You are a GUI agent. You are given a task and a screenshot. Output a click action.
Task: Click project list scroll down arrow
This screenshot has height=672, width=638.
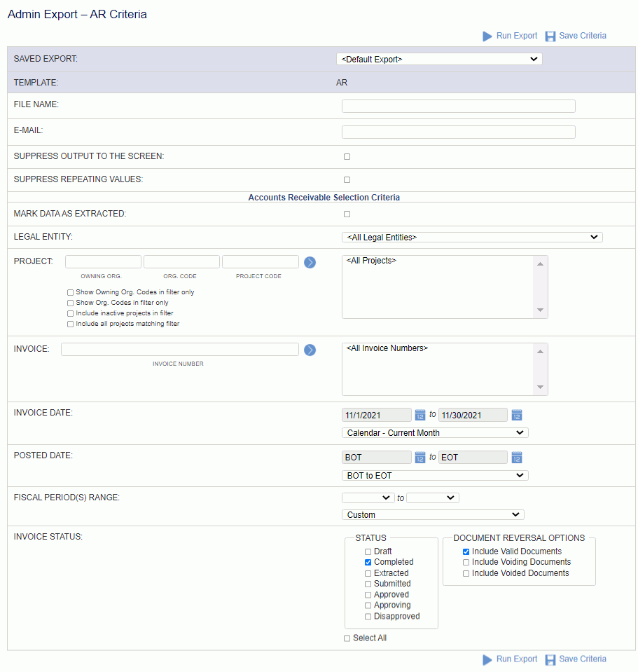[x=541, y=310]
